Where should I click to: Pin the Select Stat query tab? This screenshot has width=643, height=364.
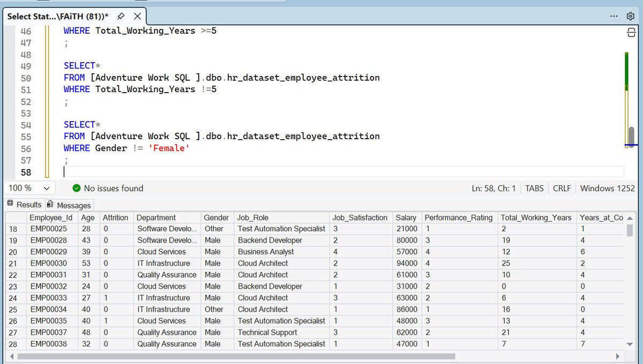(x=121, y=16)
